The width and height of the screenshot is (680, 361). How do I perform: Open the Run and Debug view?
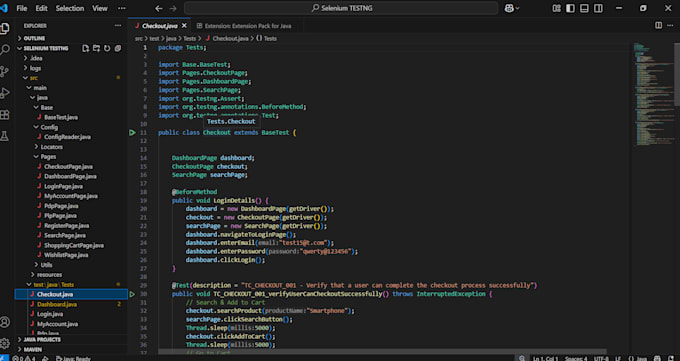tap(5, 93)
